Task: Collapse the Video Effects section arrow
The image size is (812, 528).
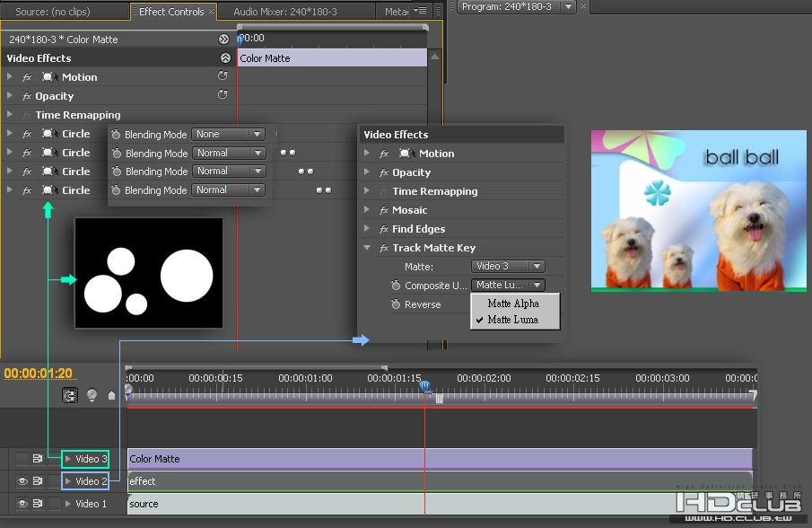Action: point(225,58)
